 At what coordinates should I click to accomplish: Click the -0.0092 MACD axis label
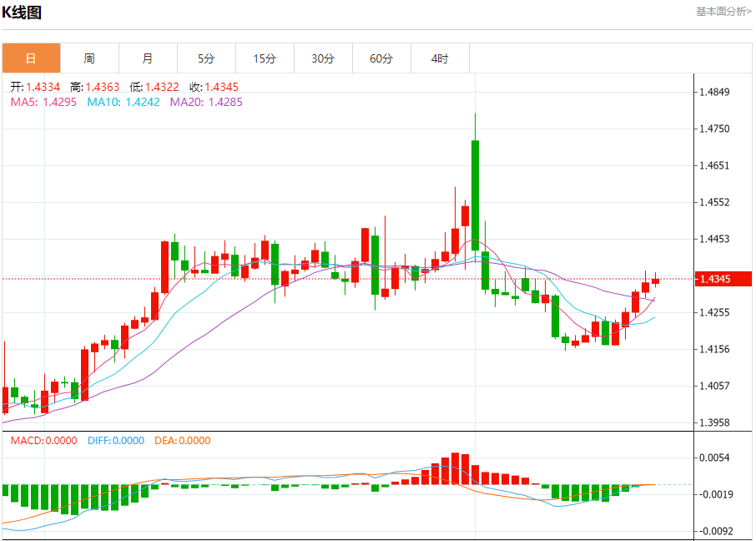(716, 531)
